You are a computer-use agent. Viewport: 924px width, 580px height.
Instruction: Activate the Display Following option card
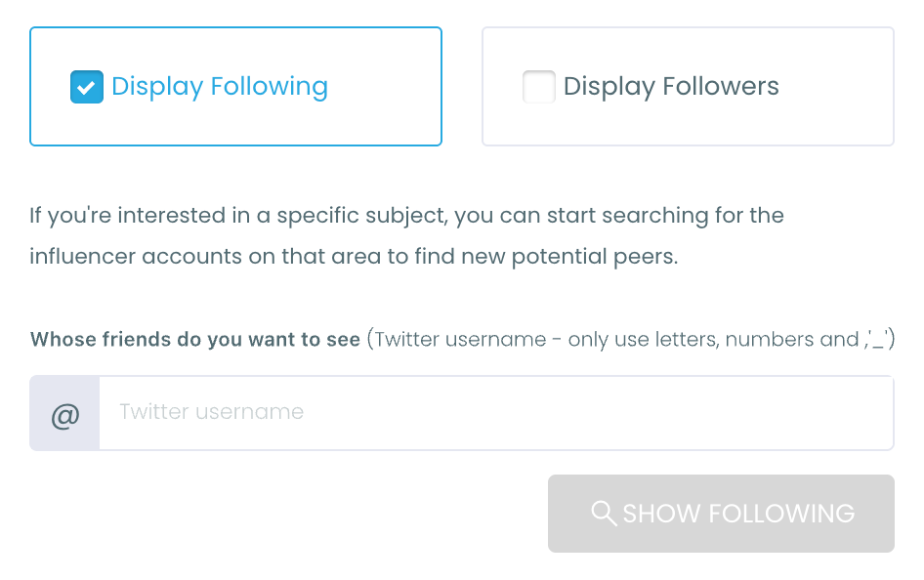coord(235,86)
